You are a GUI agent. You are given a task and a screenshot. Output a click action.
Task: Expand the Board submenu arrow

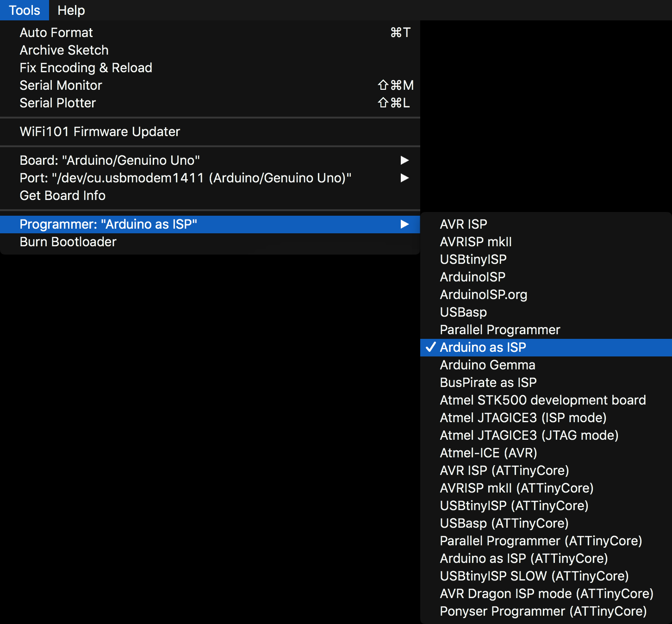point(404,160)
